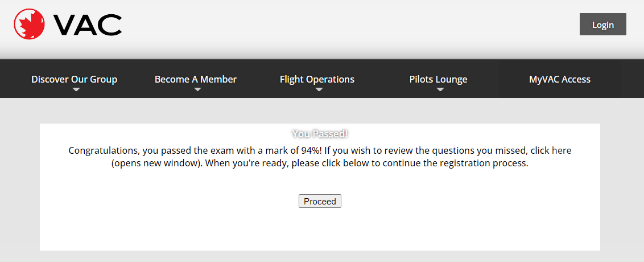Click the "(opens new window)" text
Image resolution: width=644 pixels, height=262 pixels.
pos(157,163)
